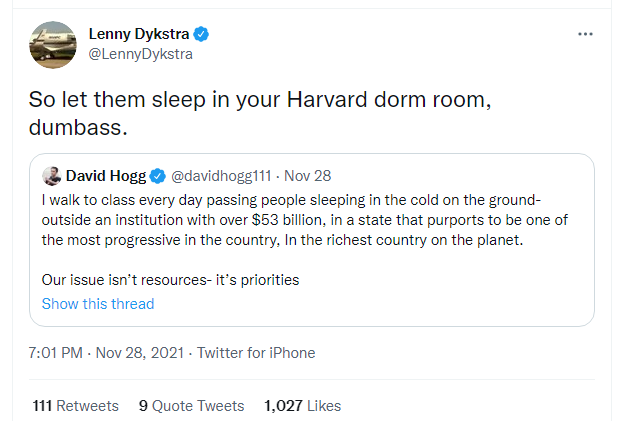This screenshot has width=620, height=421.
Task: Open the three-dot more options menu
Action: [585, 34]
